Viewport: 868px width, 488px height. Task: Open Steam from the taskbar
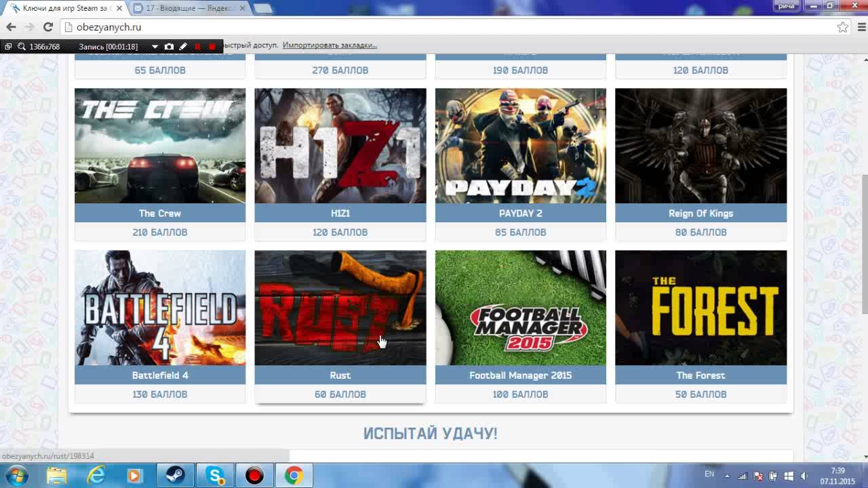pos(176,476)
